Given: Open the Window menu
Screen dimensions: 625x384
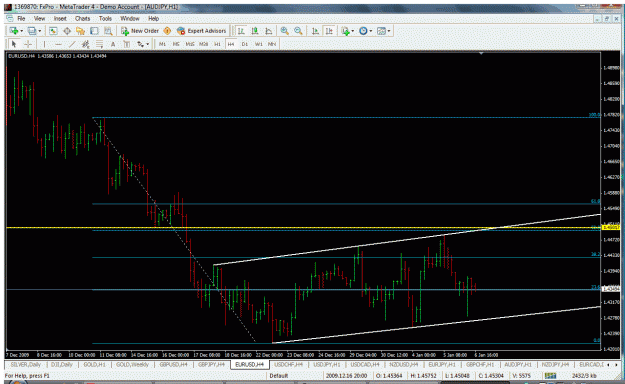Looking at the screenshot, I should pyautogui.click(x=130, y=18).
